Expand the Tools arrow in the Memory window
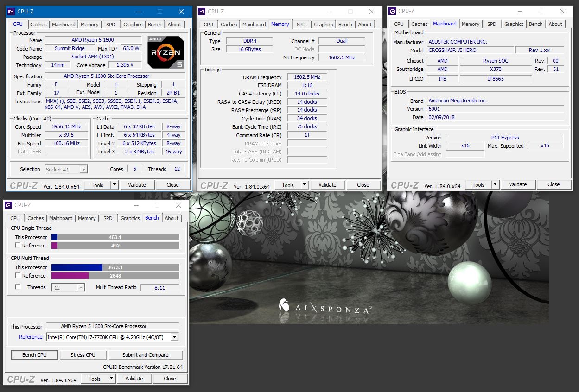This screenshot has width=579, height=392. pyautogui.click(x=305, y=185)
